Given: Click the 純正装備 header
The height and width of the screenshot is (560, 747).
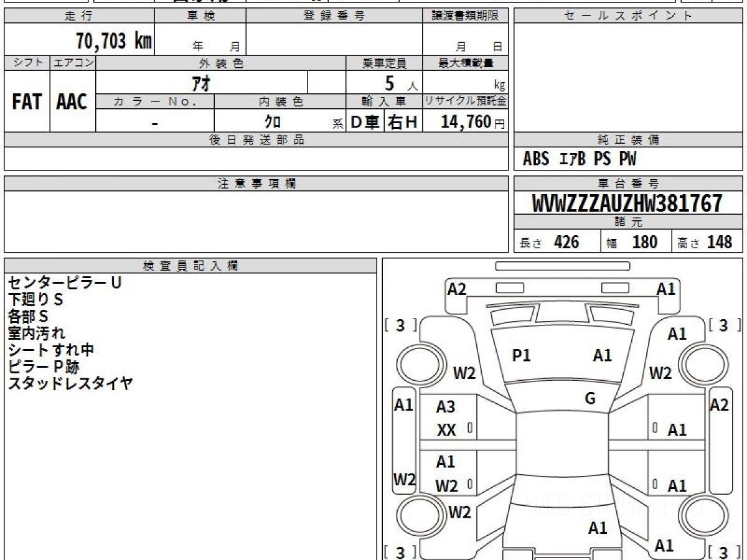Looking at the screenshot, I should point(628,140).
